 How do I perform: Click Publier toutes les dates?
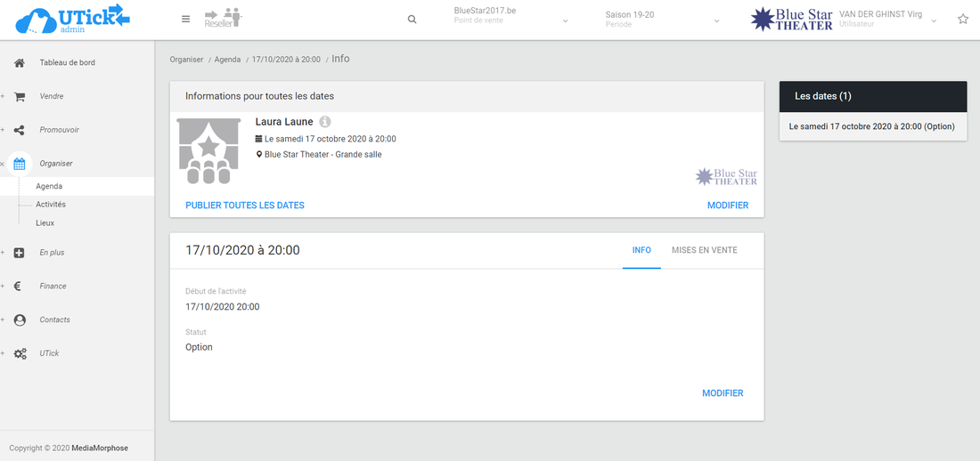[x=245, y=206]
